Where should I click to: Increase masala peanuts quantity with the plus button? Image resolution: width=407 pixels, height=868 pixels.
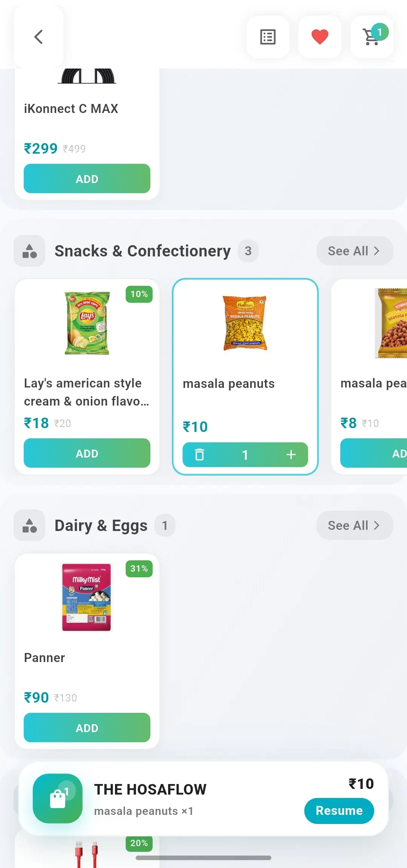291,455
